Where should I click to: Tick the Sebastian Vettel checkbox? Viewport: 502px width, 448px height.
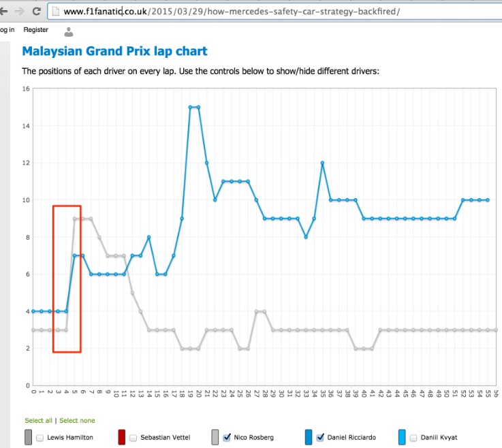pyautogui.click(x=134, y=437)
